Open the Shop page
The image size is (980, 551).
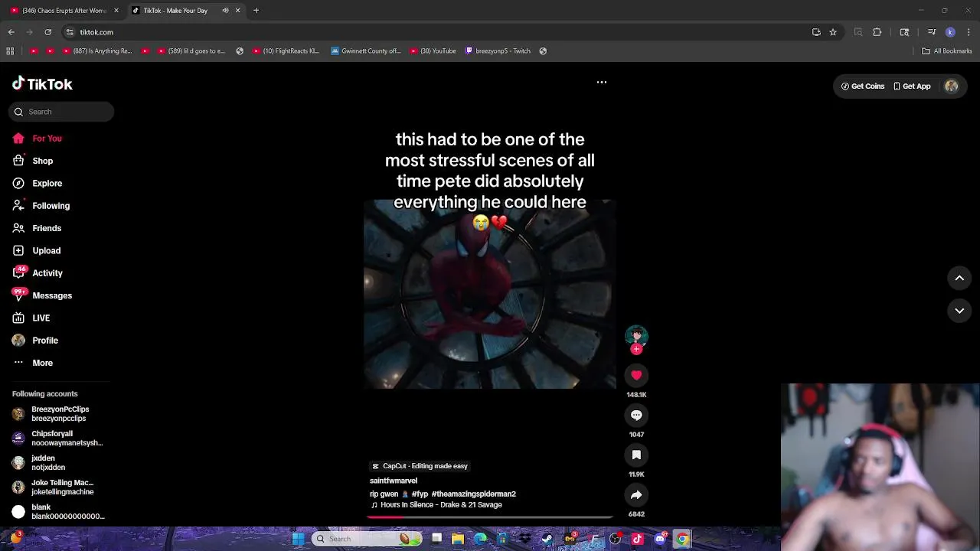pos(32,161)
